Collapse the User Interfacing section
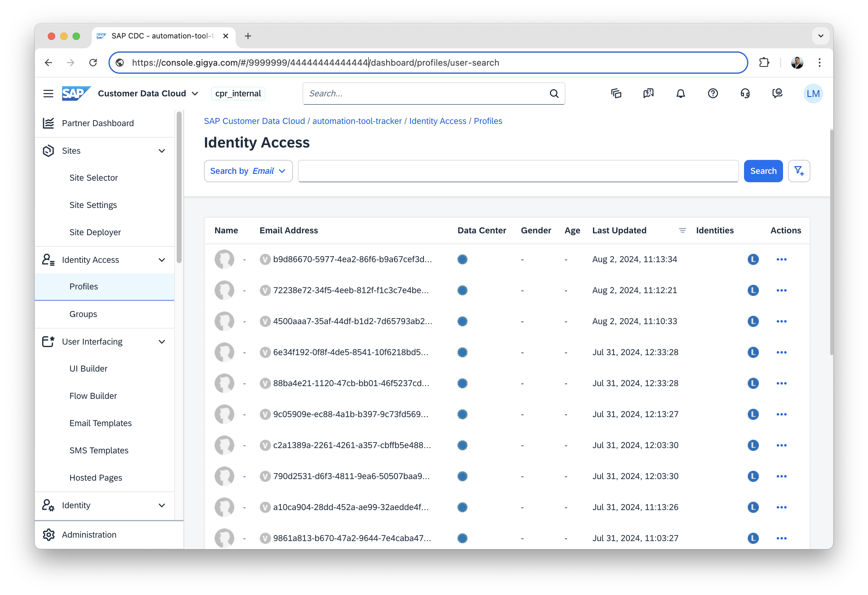Image resolution: width=868 pixels, height=595 pixels. (x=162, y=342)
